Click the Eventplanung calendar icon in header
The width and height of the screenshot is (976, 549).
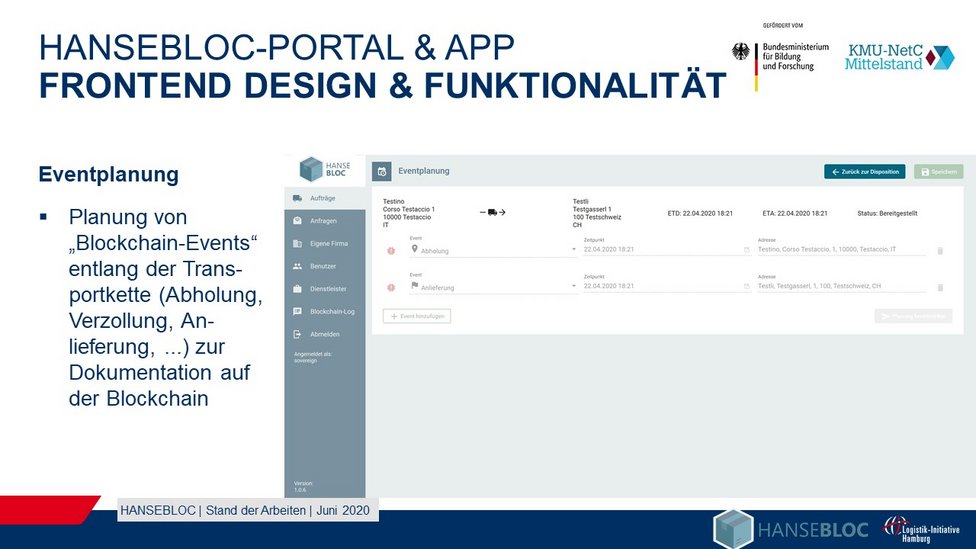pyautogui.click(x=382, y=171)
